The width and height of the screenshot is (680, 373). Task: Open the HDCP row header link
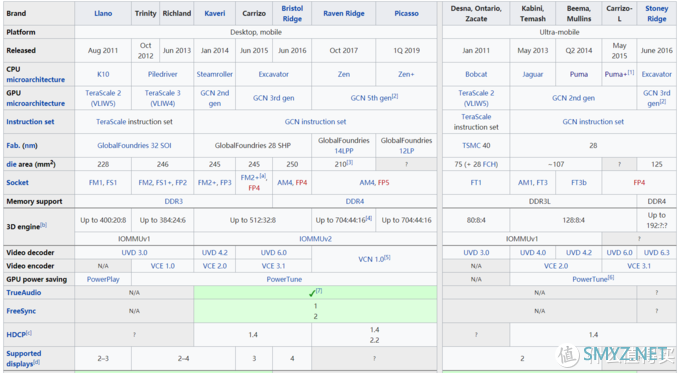pos(16,334)
